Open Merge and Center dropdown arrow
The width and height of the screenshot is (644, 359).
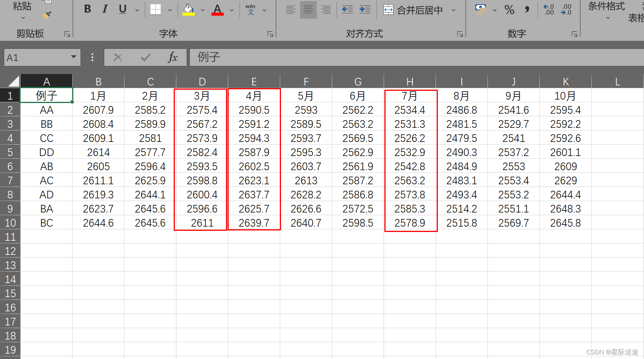[x=454, y=10]
